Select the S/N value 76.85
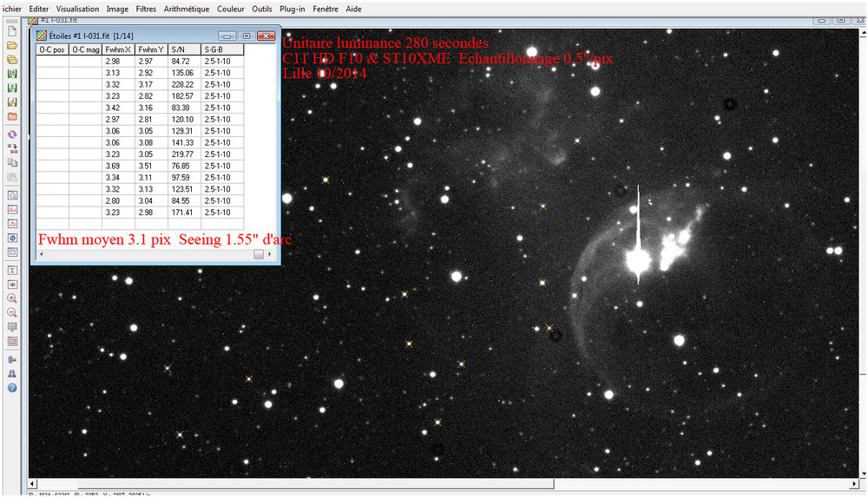This screenshot has height=497, width=868. click(181, 166)
